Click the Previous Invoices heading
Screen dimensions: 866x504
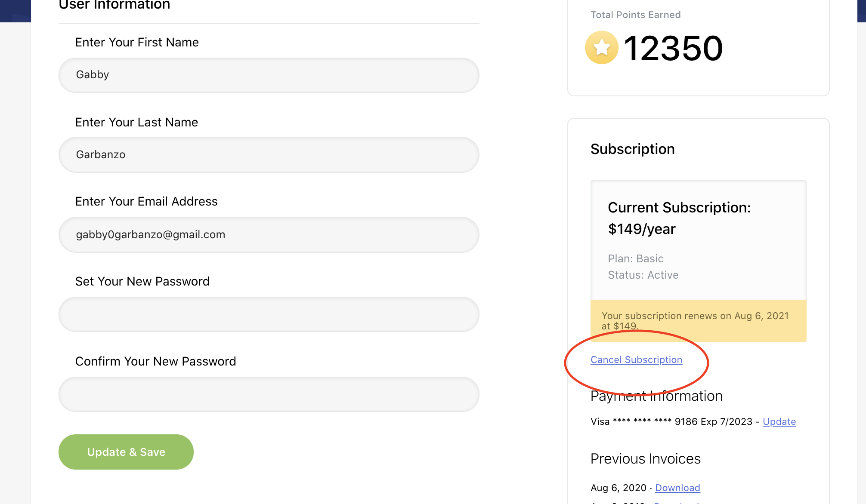click(x=645, y=458)
